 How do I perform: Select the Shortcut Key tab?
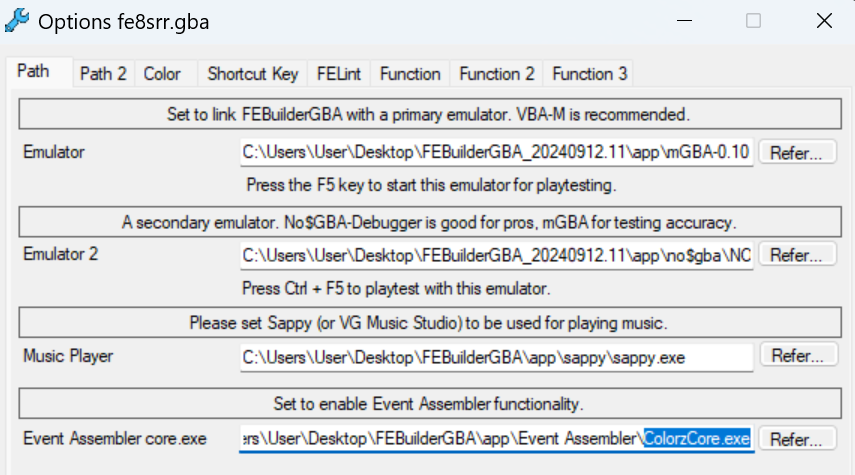pyautogui.click(x=253, y=74)
